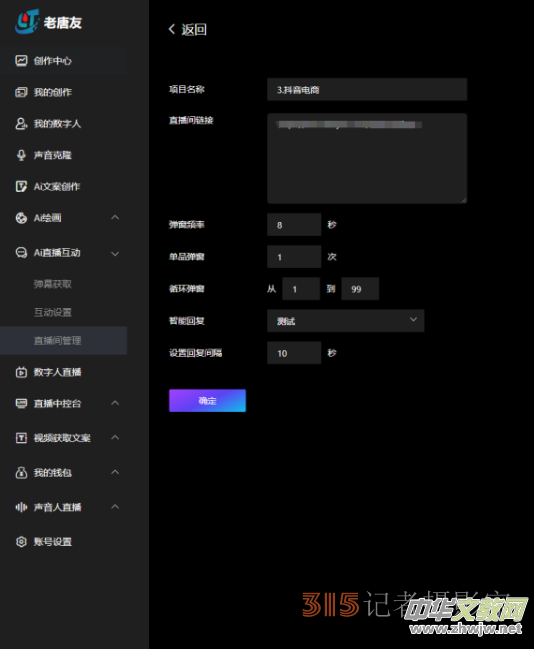
Task: Expand the 我的钱包 section chevron
Action: (x=115, y=472)
